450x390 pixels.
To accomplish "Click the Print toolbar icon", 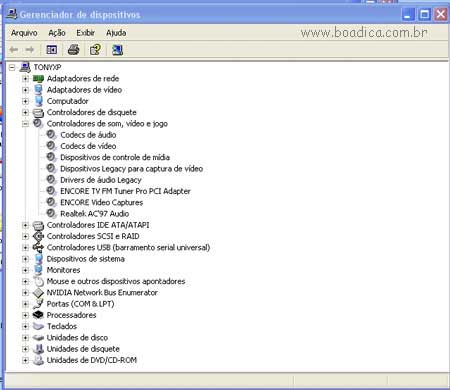I will click(x=74, y=50).
